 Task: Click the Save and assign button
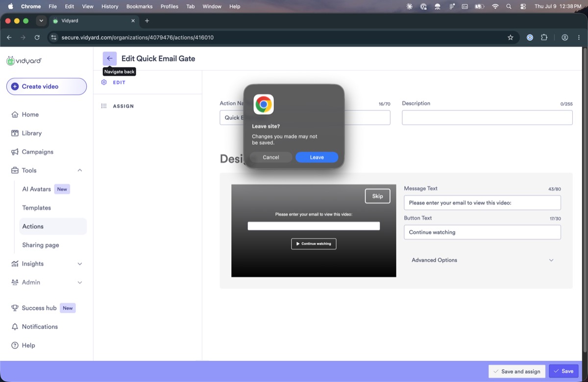coord(516,371)
